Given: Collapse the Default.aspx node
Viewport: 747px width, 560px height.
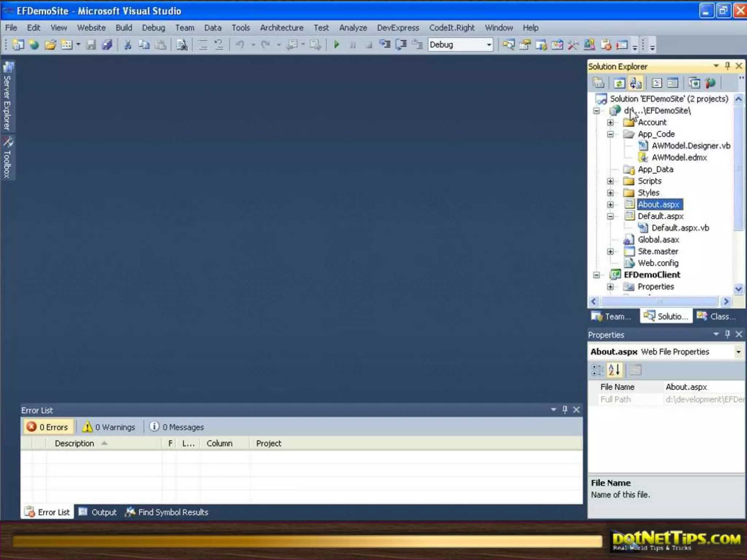Looking at the screenshot, I should [610, 216].
